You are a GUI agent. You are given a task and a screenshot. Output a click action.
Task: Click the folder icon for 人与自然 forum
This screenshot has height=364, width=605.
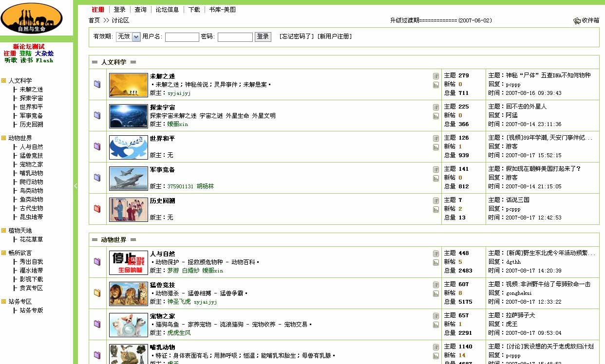pos(97,262)
